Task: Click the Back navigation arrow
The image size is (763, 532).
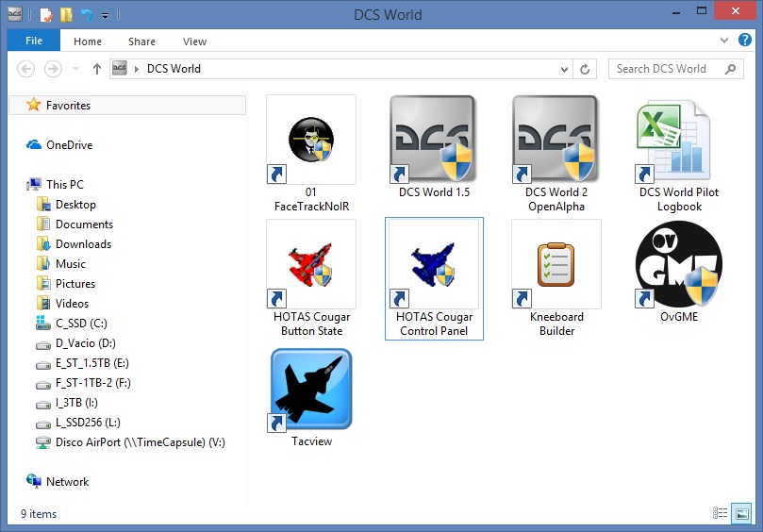Action: (x=25, y=69)
